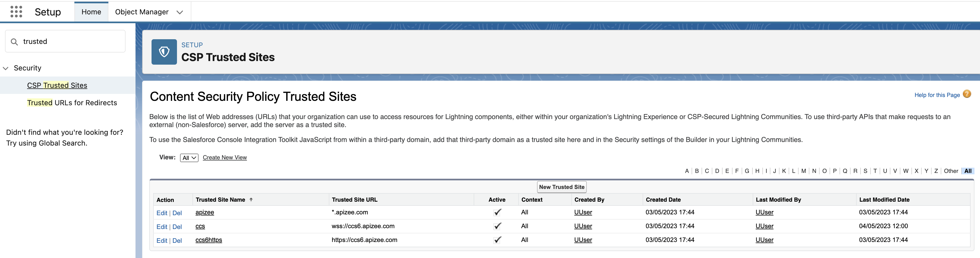980x258 pixels.
Task: Click the 04/05/2023 12:00 modified date
Action: point(883,226)
